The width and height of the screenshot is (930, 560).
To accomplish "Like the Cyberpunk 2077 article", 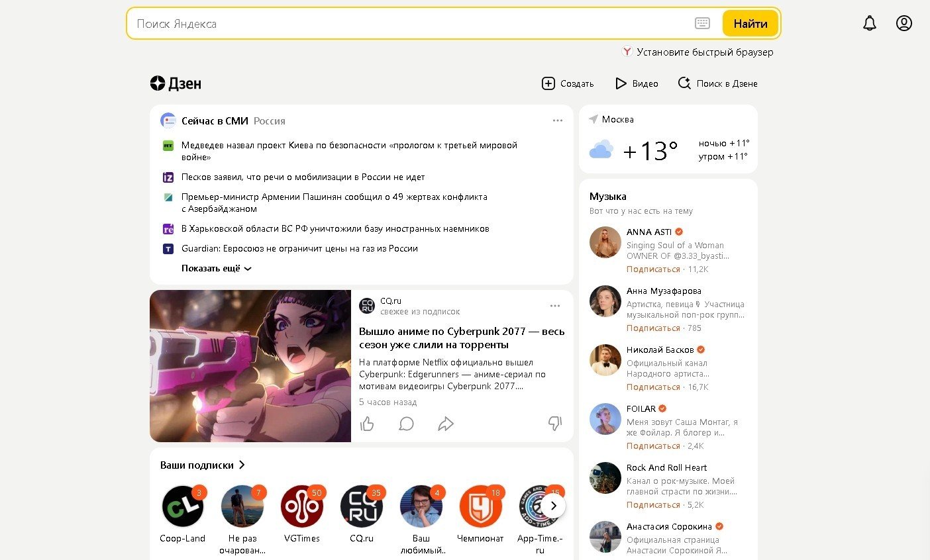I will tap(367, 424).
